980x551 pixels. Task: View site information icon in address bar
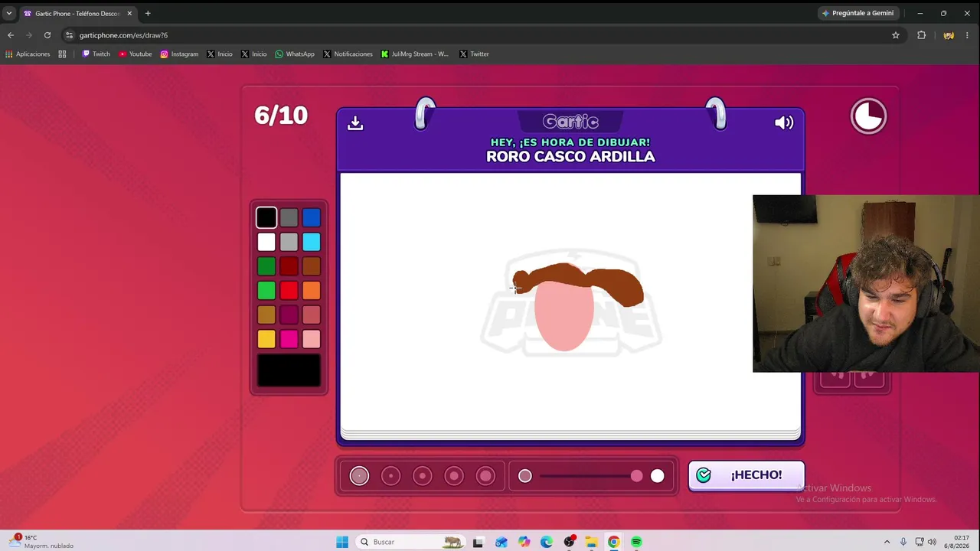69,35
